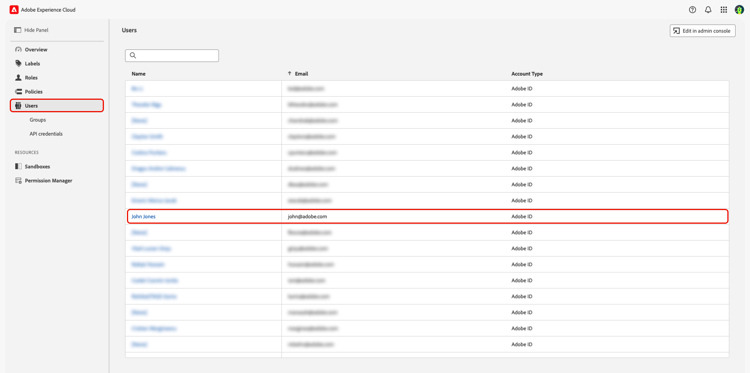
Task: Open the help question mark icon
Action: point(692,10)
